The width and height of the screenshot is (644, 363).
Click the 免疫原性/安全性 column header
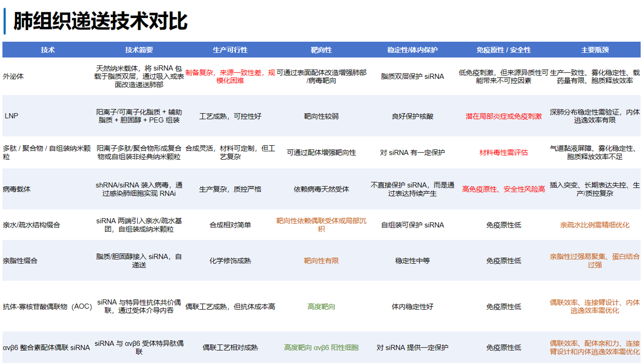point(503,50)
